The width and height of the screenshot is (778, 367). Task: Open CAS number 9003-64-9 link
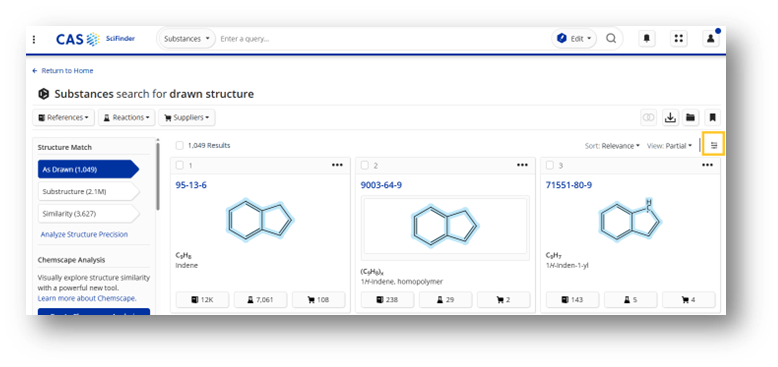coord(381,185)
